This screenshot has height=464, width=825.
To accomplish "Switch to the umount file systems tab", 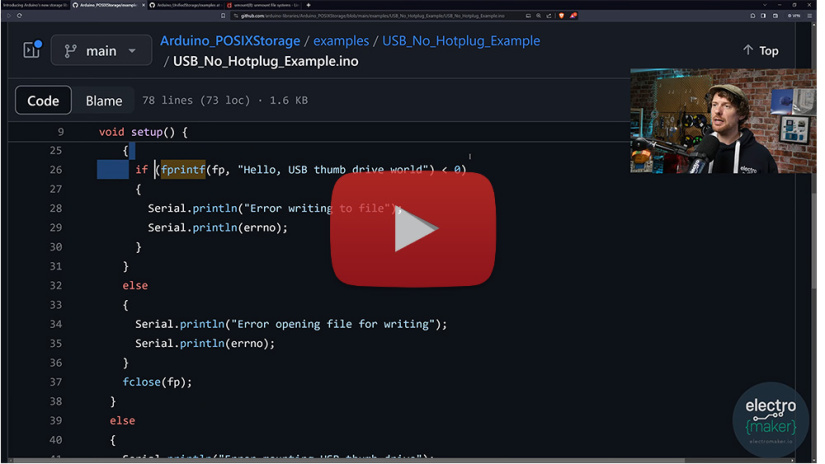I will coord(263,5).
